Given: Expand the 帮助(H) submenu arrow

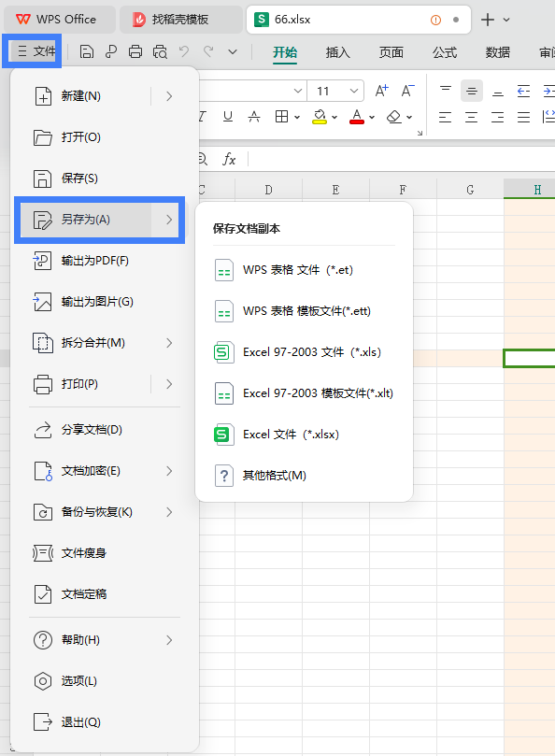Looking at the screenshot, I should pyautogui.click(x=169, y=640).
